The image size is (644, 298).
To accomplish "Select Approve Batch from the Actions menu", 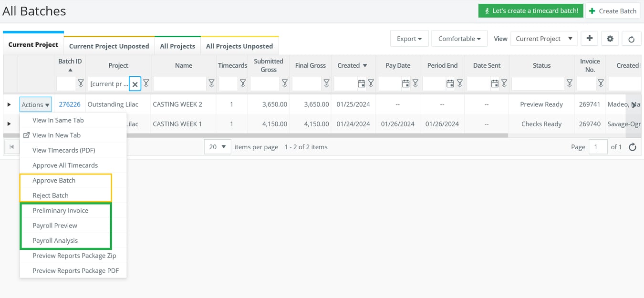I will 54,180.
